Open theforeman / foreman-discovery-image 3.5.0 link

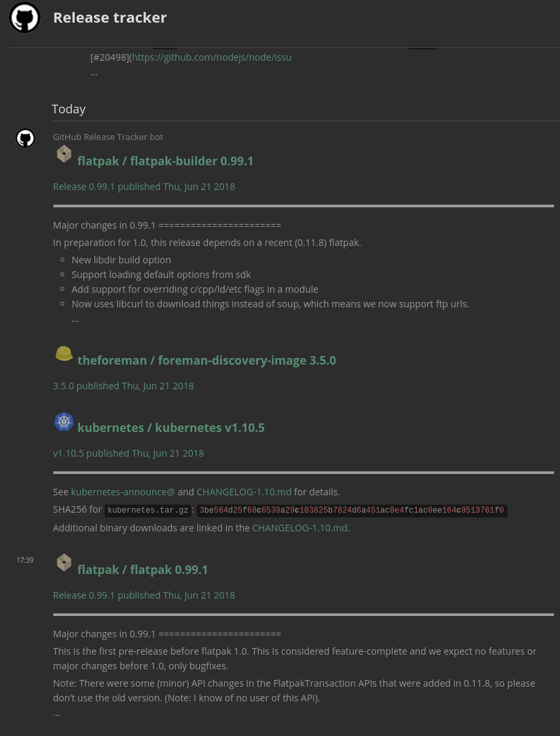point(206,360)
